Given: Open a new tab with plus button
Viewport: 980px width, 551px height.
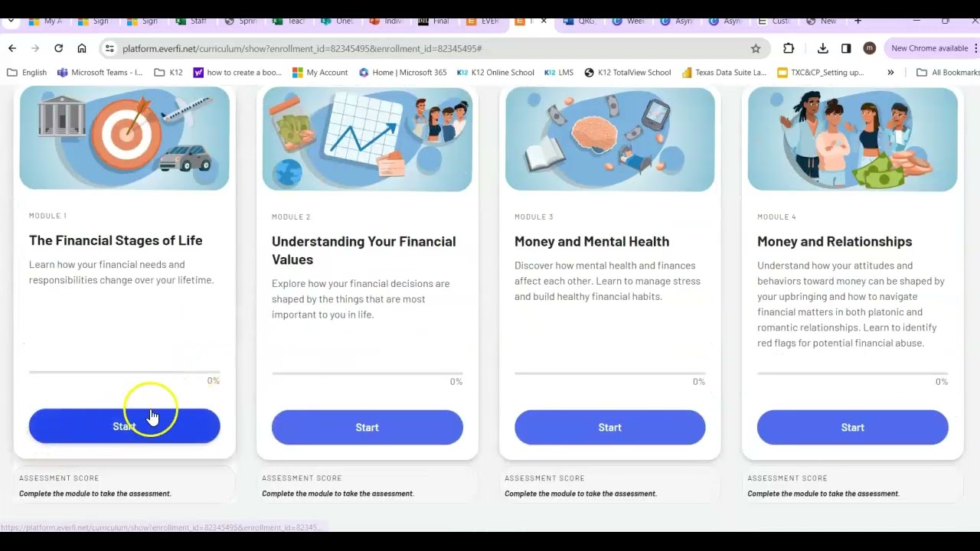Looking at the screenshot, I should point(858,21).
